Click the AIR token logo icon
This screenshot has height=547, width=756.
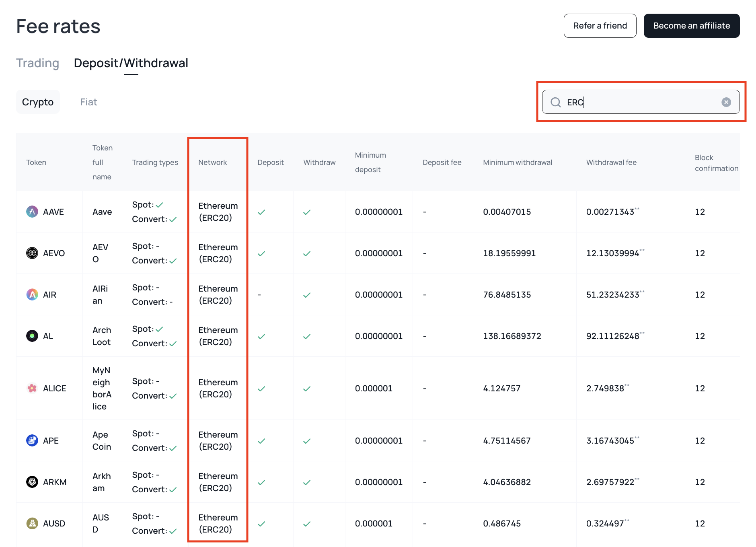(32, 294)
